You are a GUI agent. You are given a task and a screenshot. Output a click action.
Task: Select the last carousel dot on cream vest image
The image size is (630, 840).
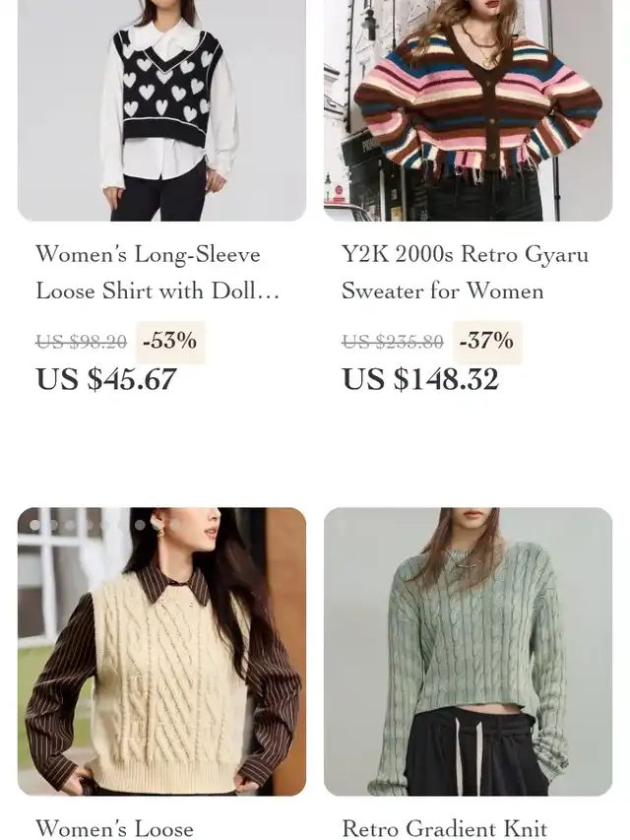coord(175,525)
